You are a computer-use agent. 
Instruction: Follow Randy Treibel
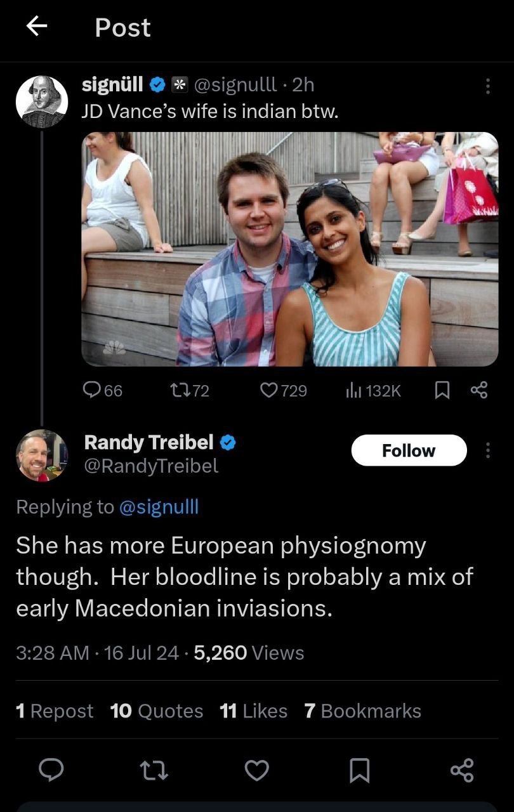[x=409, y=450]
